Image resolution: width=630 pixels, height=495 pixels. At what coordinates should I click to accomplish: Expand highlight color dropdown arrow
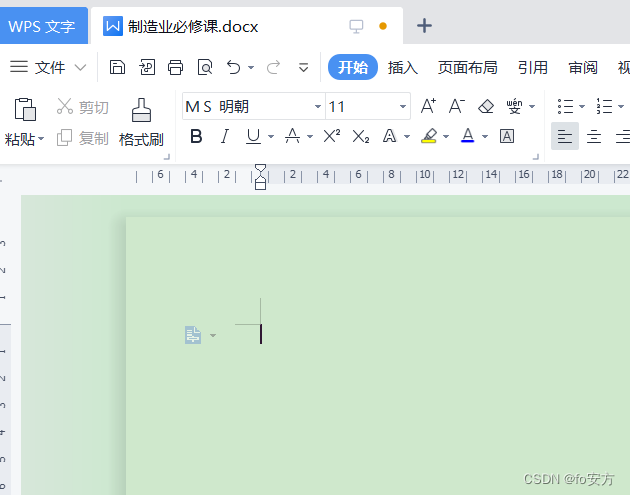pos(446,137)
